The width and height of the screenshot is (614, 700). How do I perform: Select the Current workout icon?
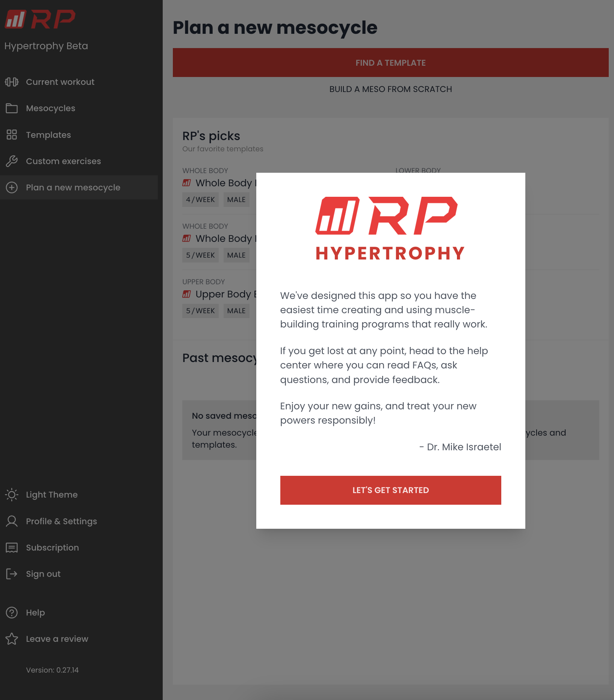tap(12, 81)
